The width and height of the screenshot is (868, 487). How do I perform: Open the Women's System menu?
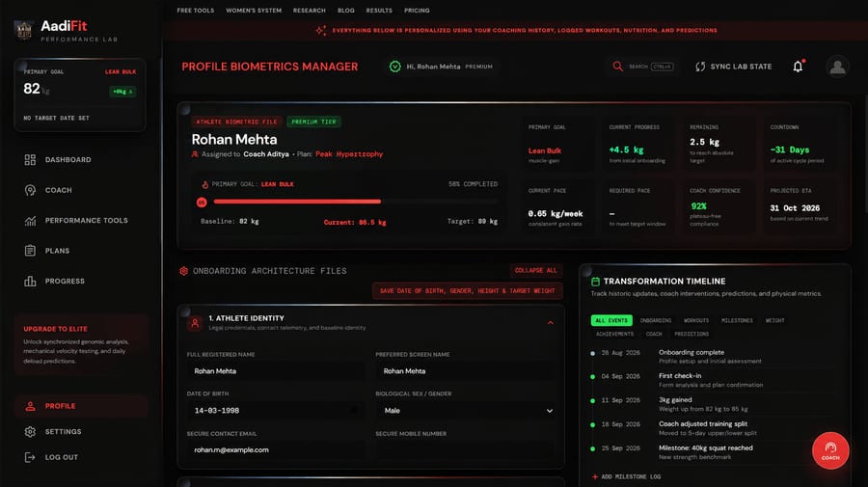254,11
